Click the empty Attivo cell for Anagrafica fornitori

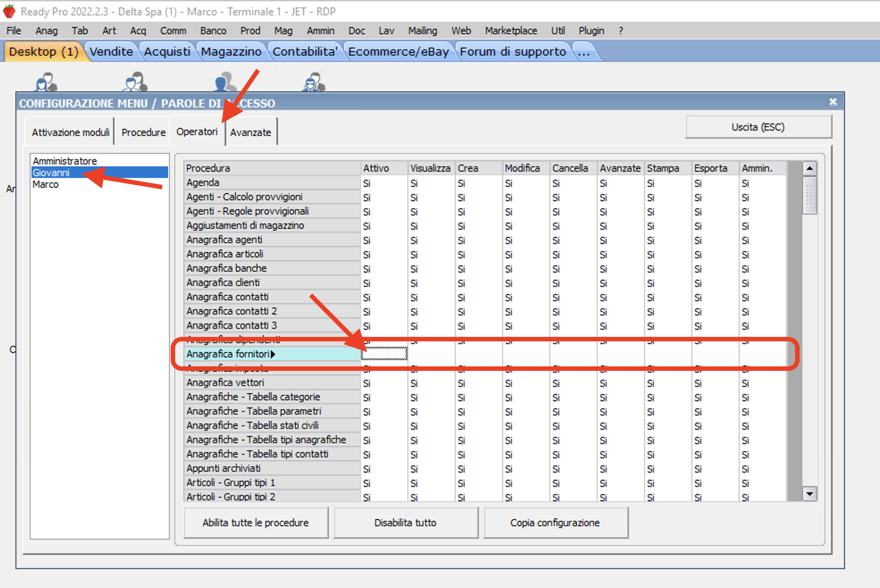point(384,354)
